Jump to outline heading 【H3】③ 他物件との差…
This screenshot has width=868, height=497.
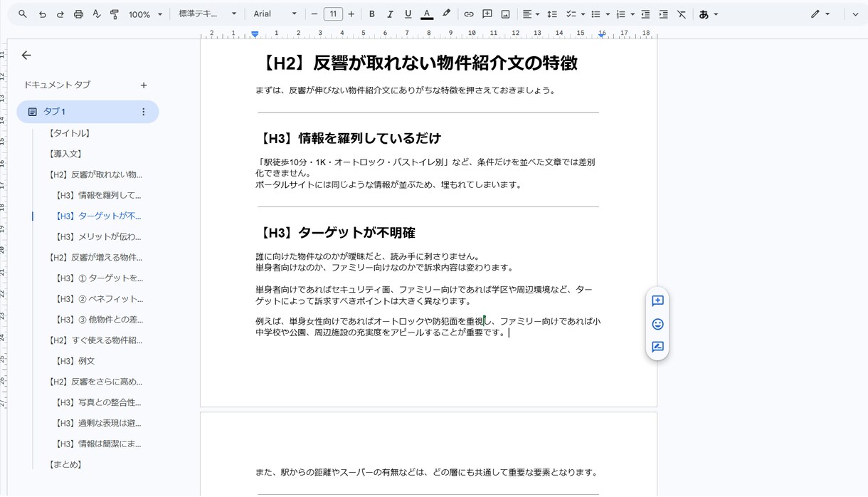[99, 319]
